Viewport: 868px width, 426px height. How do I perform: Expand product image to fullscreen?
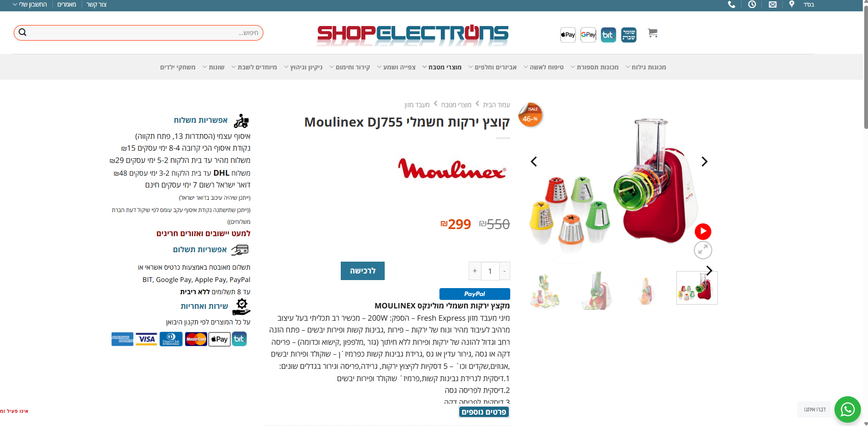pos(703,250)
